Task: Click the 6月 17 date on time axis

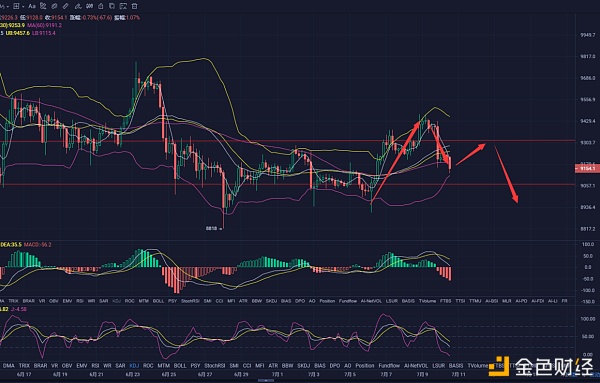Action: tap(24, 375)
